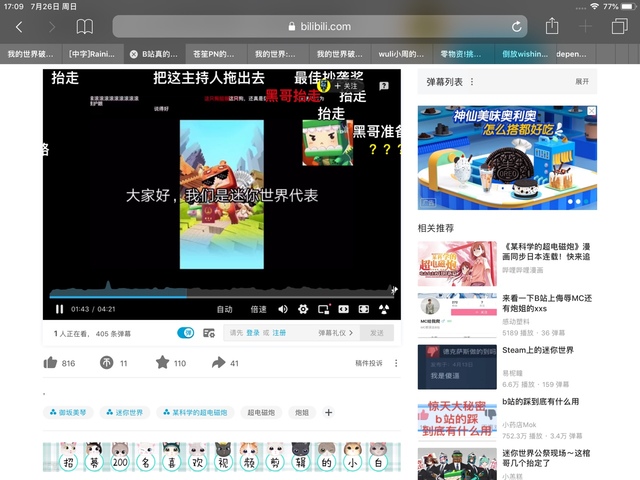The height and width of the screenshot is (480, 640).
Task: Open b站的踩到底有什么用 thumbnail
Action: (457, 418)
